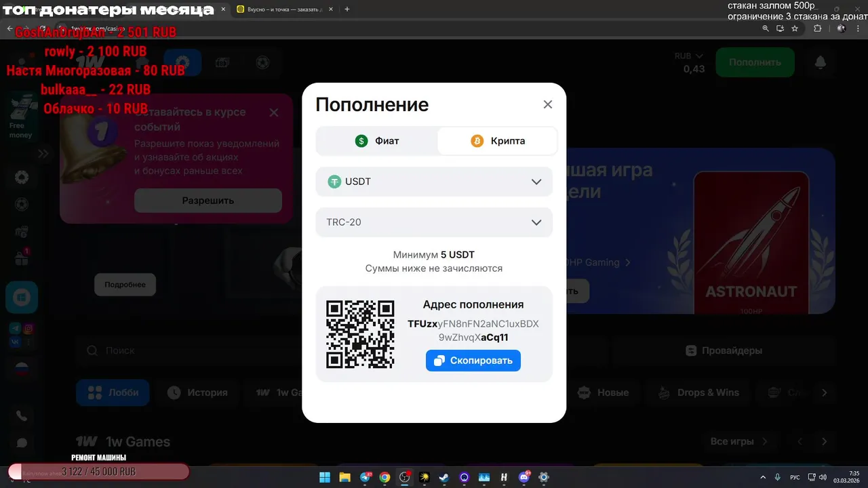
Task: Bookmark this page with star icon
Action: tap(795, 28)
